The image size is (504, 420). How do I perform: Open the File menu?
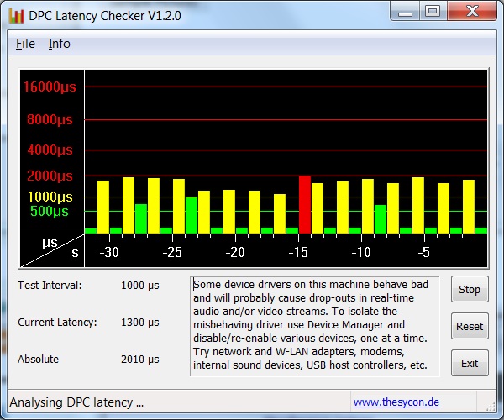pyautogui.click(x=25, y=44)
